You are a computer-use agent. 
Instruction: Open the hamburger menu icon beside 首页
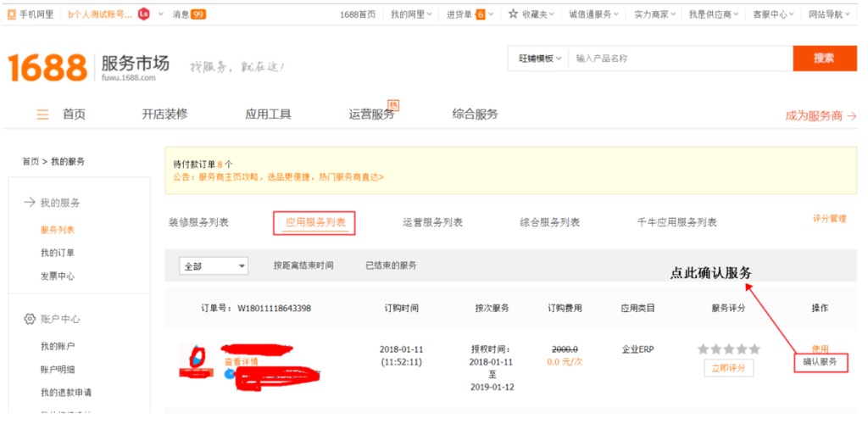coord(42,114)
